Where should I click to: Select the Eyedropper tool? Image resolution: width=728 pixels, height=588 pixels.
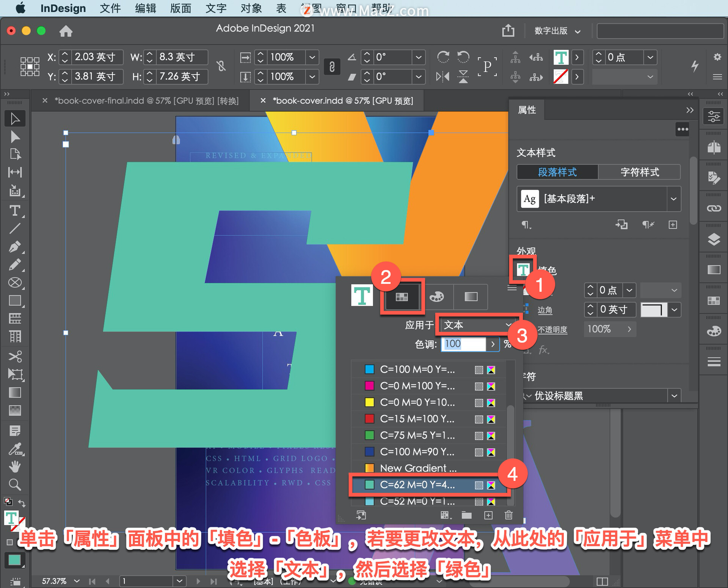pyautogui.click(x=14, y=449)
